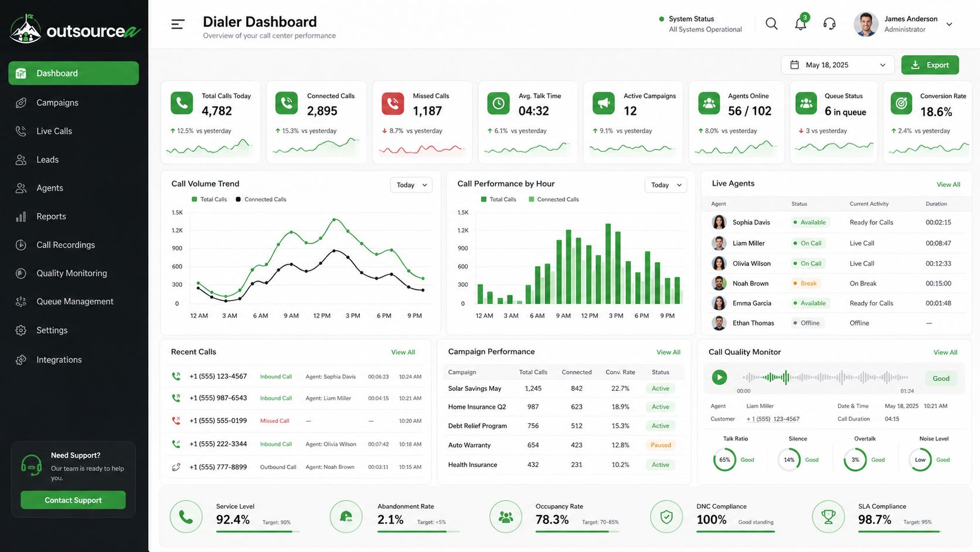The image size is (980, 552).
Task: Click the Need Support headset icon
Action: click(x=32, y=466)
